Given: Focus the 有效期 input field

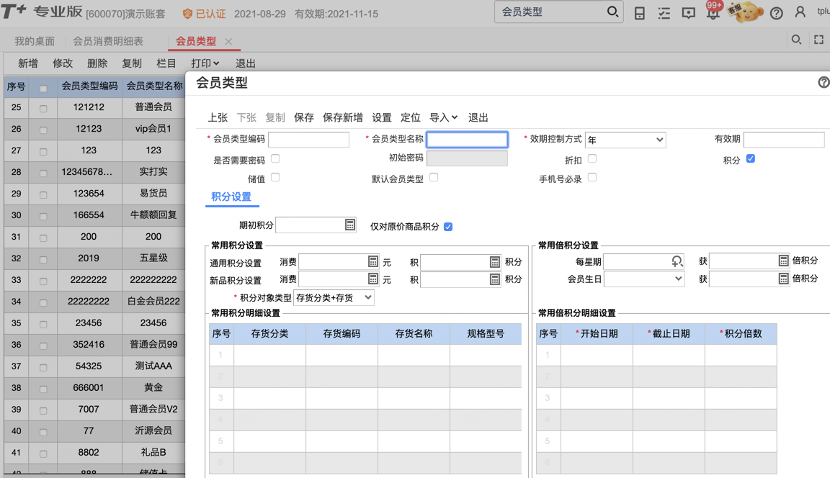Looking at the screenshot, I should tap(784, 140).
